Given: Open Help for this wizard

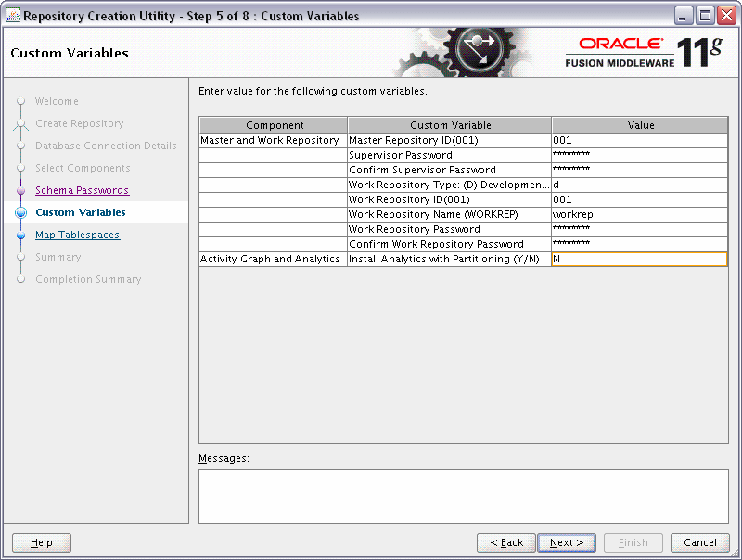Looking at the screenshot, I should tap(42, 542).
